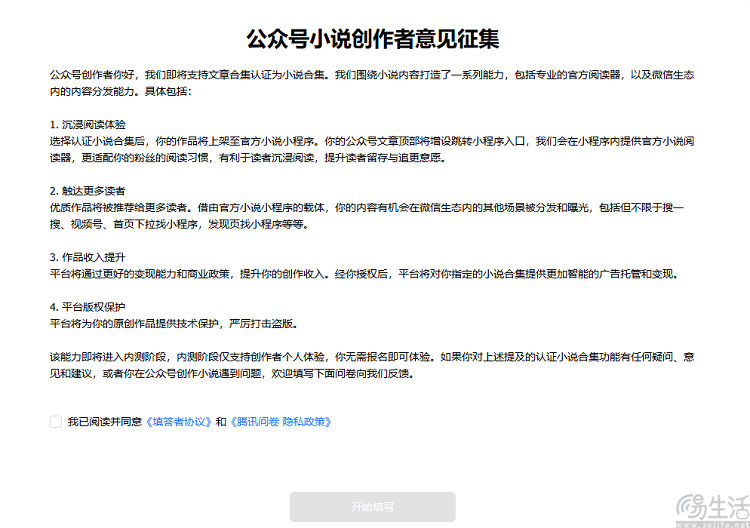
Task: Tick the 我已阅读并同意 agreement checkbox
Action: (56, 421)
